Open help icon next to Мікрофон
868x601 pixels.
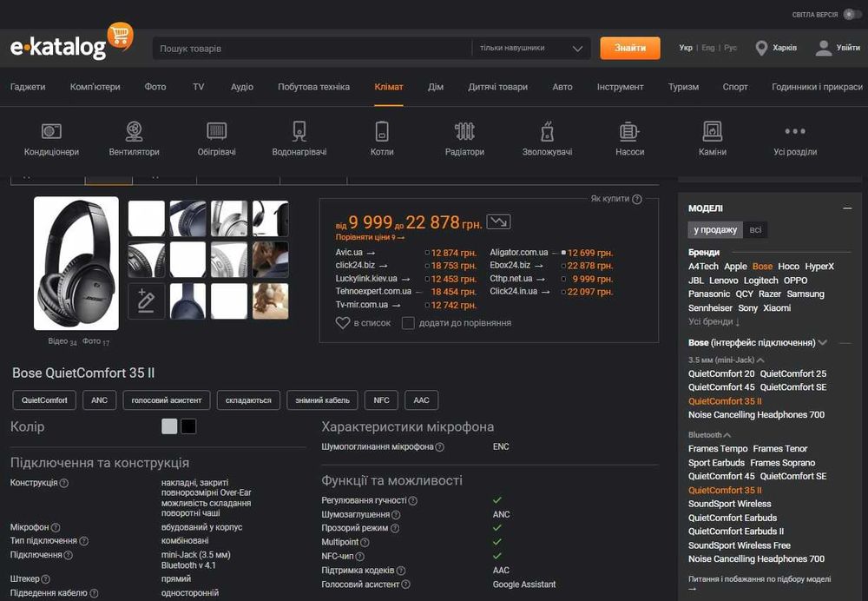(x=56, y=527)
